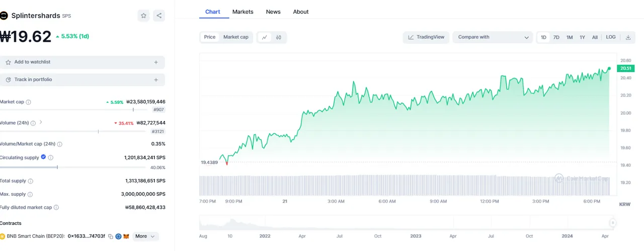This screenshot has width=644, height=251.
Task: Open the News tab
Action: click(x=273, y=12)
